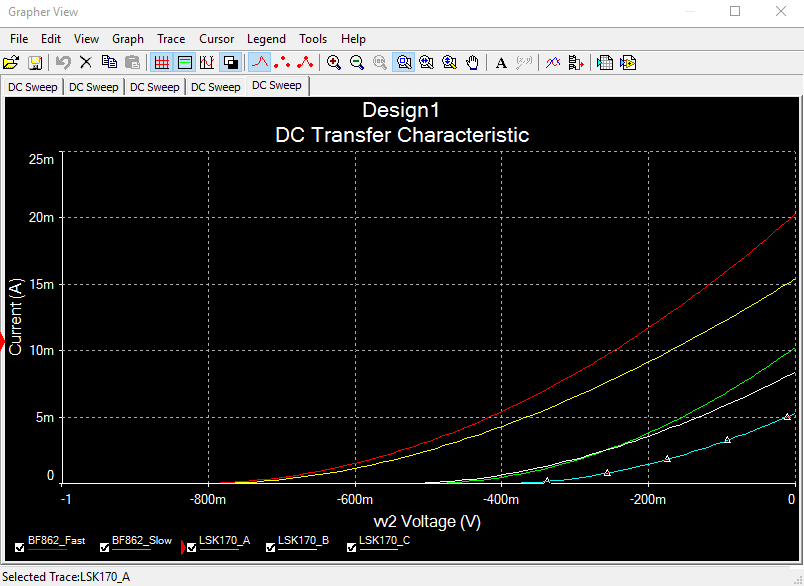804x586 pixels.
Task: Uncheck the LSK170_C trace checkbox
Action: pos(351,548)
